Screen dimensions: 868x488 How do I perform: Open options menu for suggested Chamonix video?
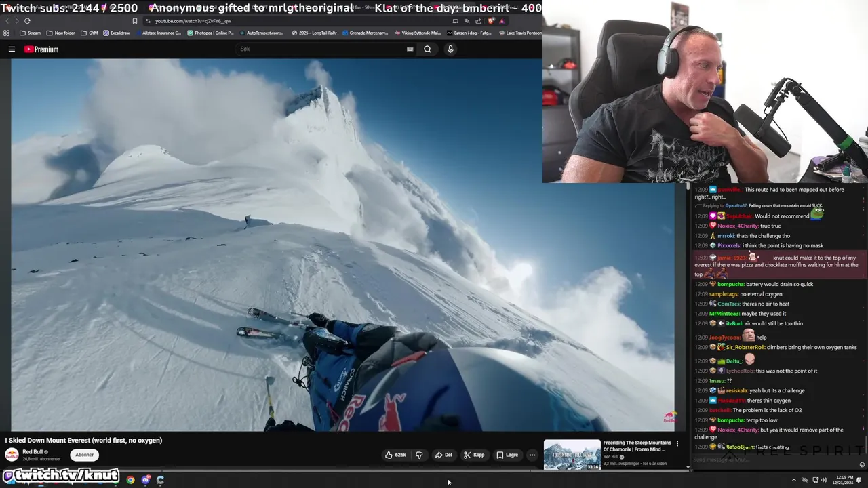pyautogui.click(x=677, y=444)
